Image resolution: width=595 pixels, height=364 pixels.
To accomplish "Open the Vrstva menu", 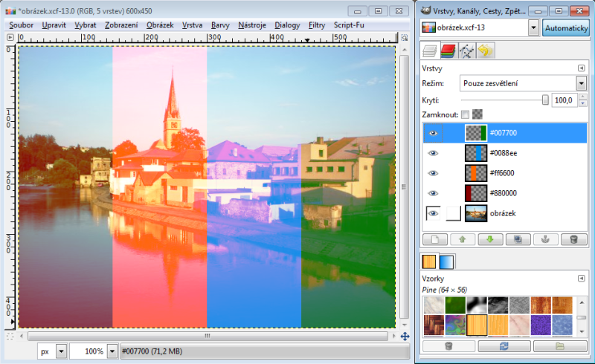I will coord(192,25).
